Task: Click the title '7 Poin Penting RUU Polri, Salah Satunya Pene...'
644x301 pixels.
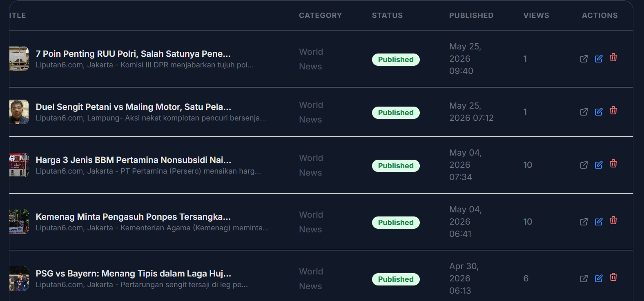Action: click(x=133, y=54)
